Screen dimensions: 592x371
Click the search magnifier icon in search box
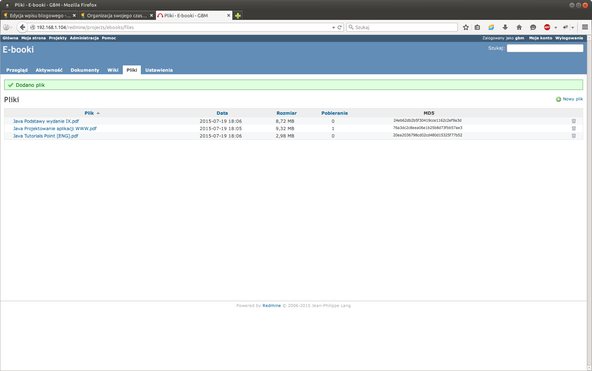pyautogui.click(x=351, y=27)
